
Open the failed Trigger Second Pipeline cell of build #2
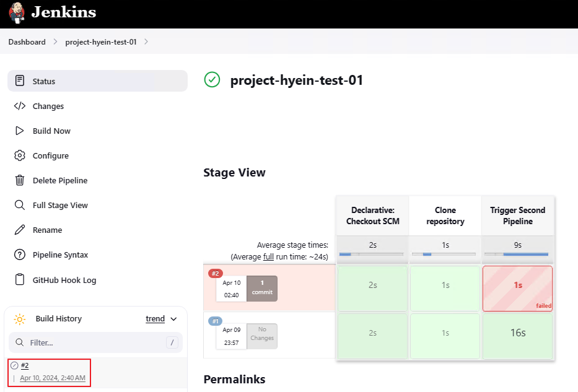[517, 289]
